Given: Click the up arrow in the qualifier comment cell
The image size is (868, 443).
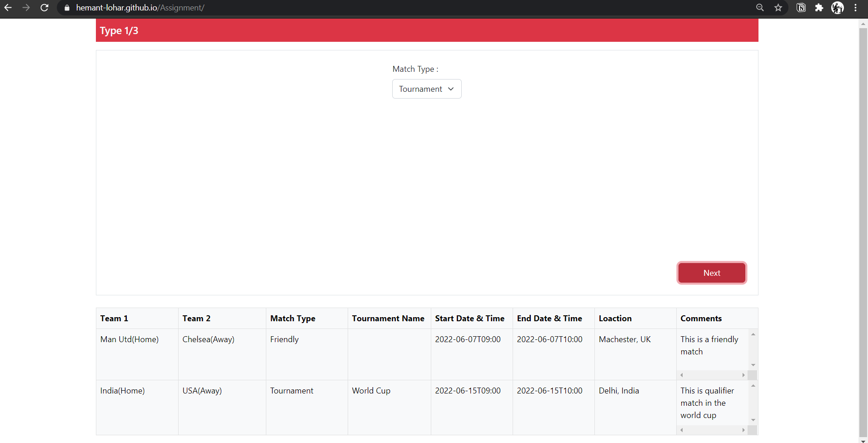Looking at the screenshot, I should click(x=753, y=385).
